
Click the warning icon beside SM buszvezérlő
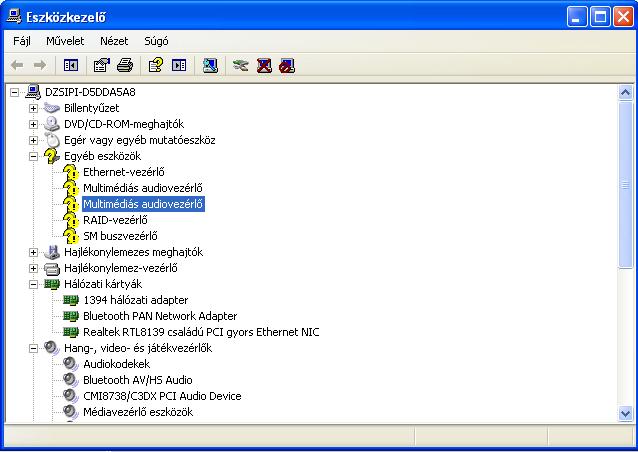pyautogui.click(x=71, y=236)
